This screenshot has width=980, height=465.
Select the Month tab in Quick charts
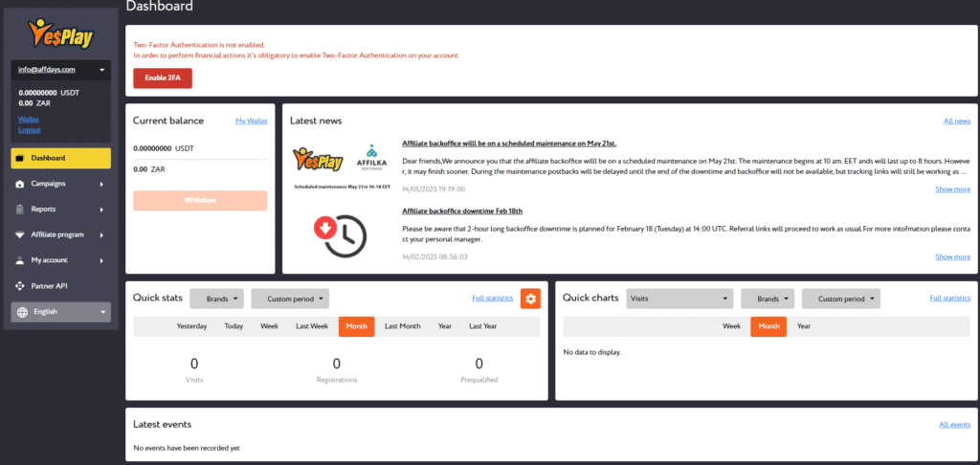[768, 326]
